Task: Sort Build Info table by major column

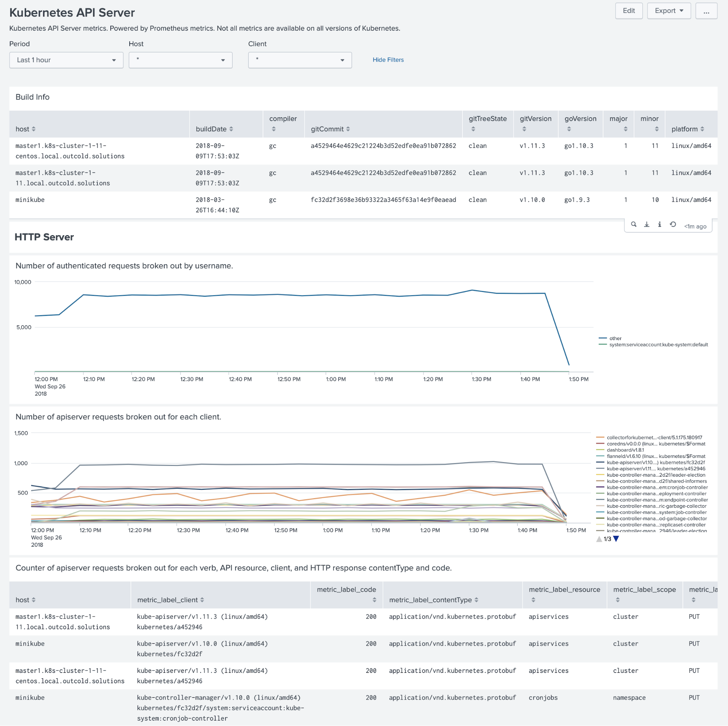Action: (x=619, y=124)
